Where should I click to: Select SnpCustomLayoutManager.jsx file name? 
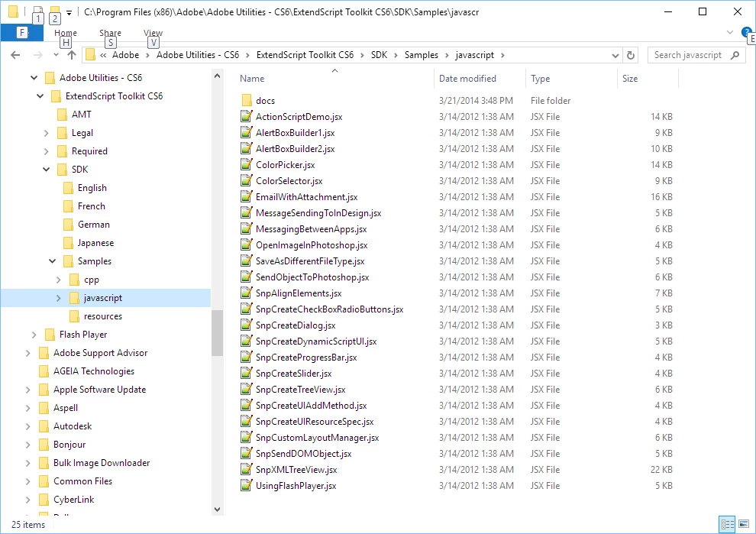tap(317, 437)
